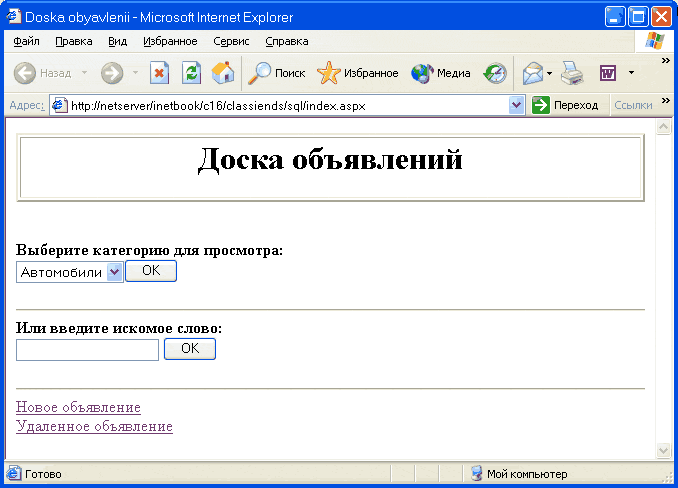Click the Мой компьютер zone icon
678x488 pixels.
pyautogui.click(x=476, y=473)
